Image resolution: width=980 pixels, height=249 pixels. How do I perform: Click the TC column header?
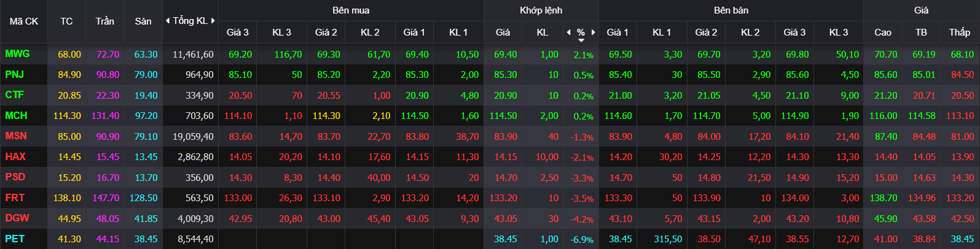[66, 21]
